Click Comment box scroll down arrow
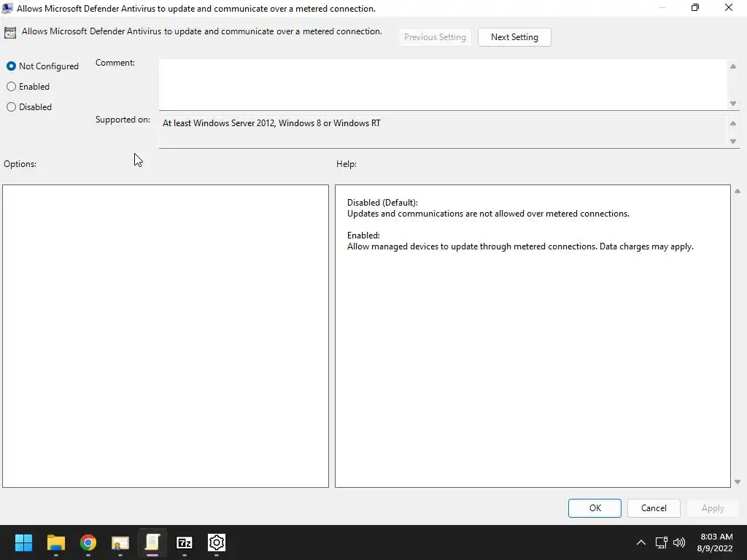Screen dimensions: 747x560 click(733, 104)
